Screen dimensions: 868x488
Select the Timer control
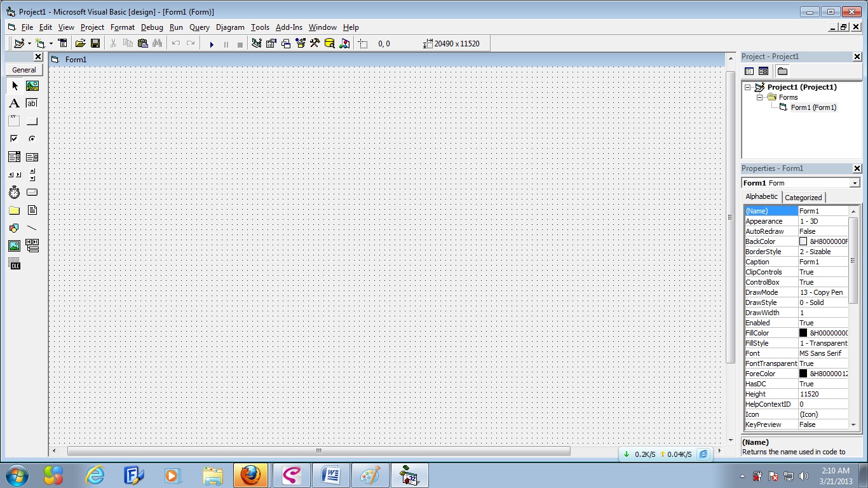click(14, 192)
